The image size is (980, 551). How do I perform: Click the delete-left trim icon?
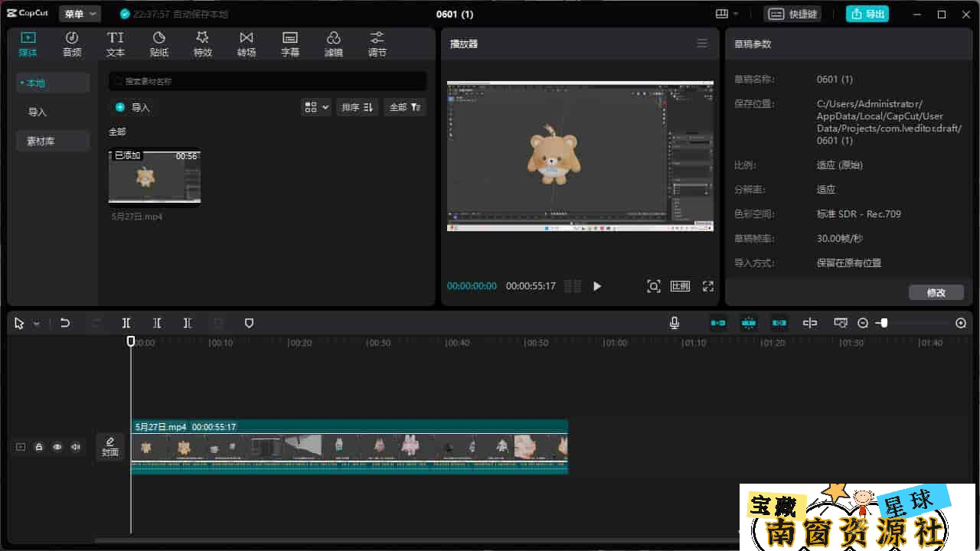(x=157, y=323)
